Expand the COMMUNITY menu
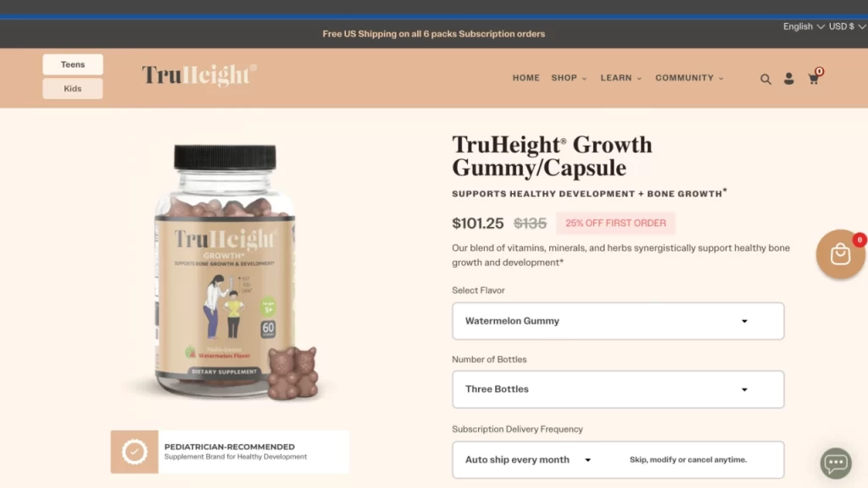This screenshot has width=868, height=488. (689, 78)
